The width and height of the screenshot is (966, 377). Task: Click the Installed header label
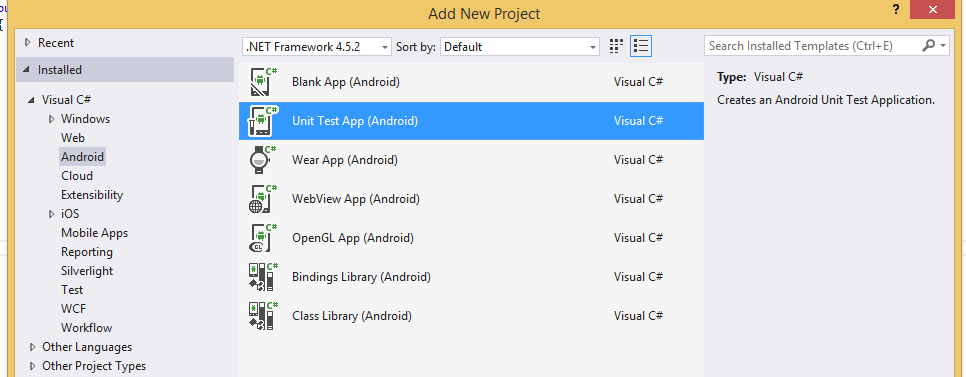60,70
